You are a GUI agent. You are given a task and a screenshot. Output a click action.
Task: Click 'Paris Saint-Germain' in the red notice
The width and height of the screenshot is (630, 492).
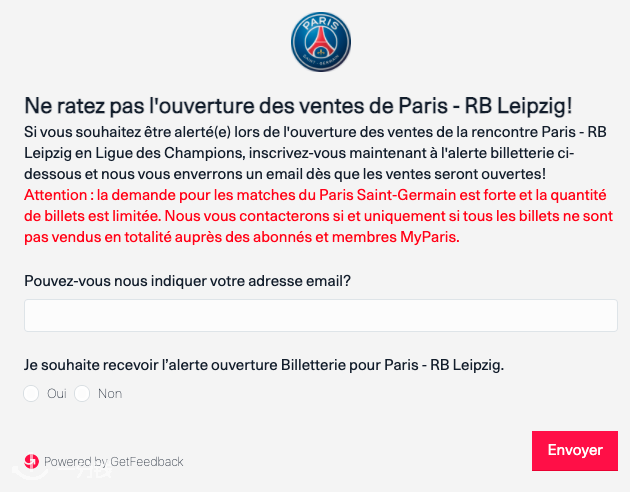point(387,195)
